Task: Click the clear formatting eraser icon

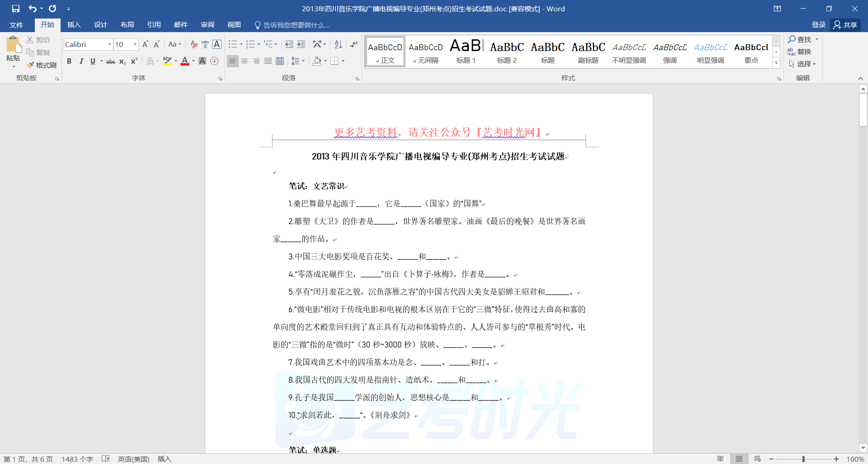Action: [193, 44]
